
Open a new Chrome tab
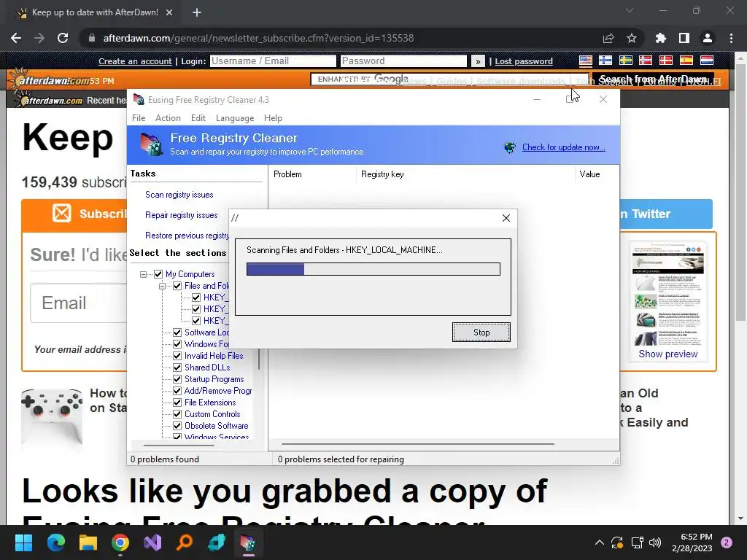point(197,12)
